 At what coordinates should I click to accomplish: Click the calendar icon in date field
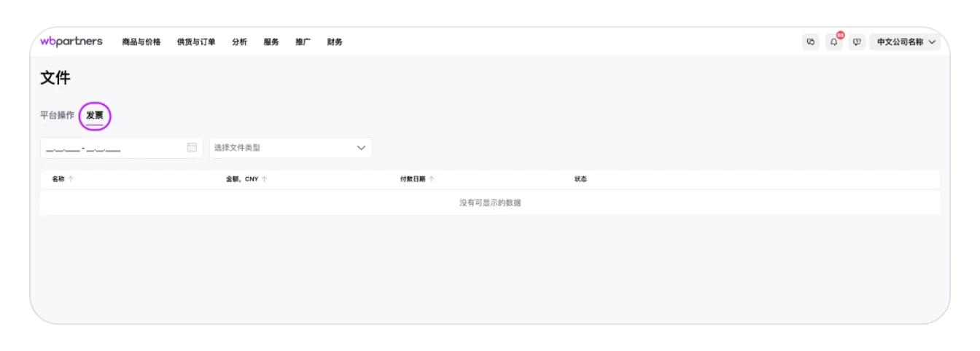pyautogui.click(x=192, y=148)
